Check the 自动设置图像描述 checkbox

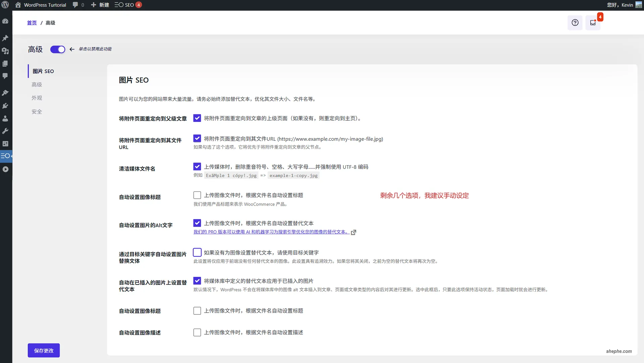click(197, 332)
